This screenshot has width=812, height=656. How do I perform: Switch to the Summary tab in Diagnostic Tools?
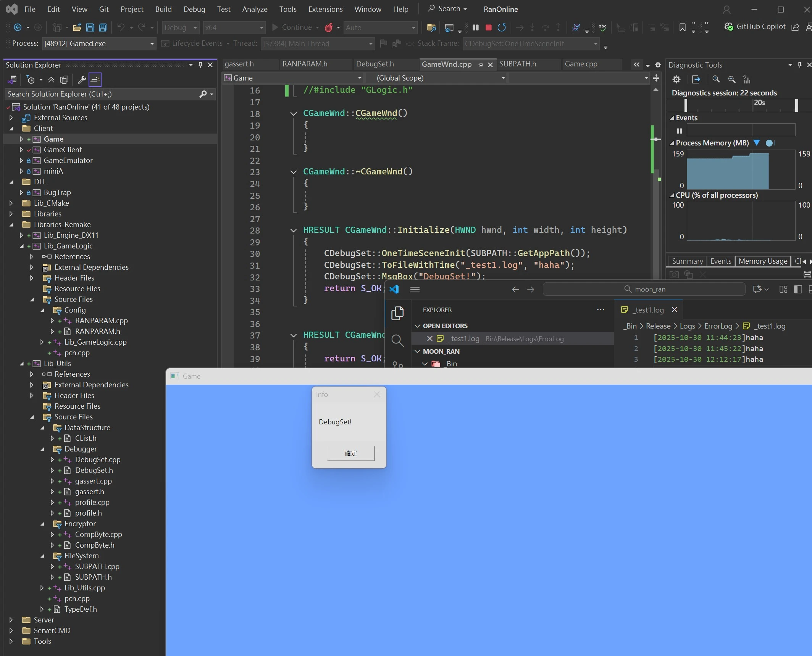[688, 261]
